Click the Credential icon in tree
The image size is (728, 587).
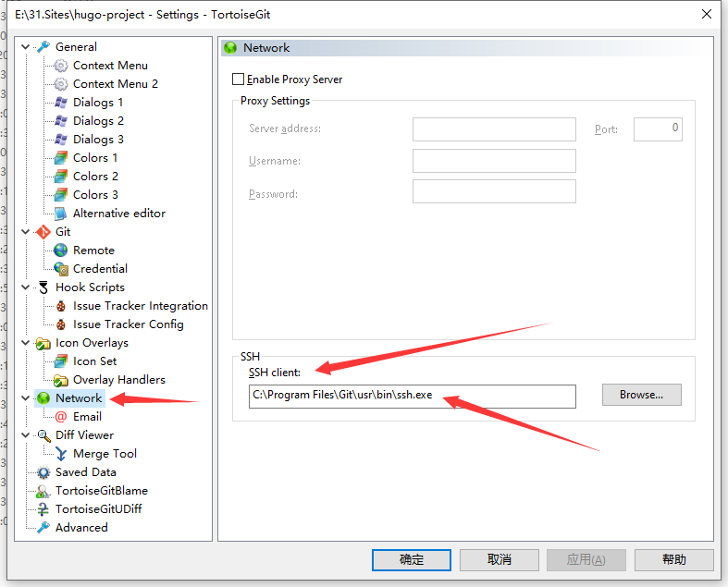click(61, 269)
